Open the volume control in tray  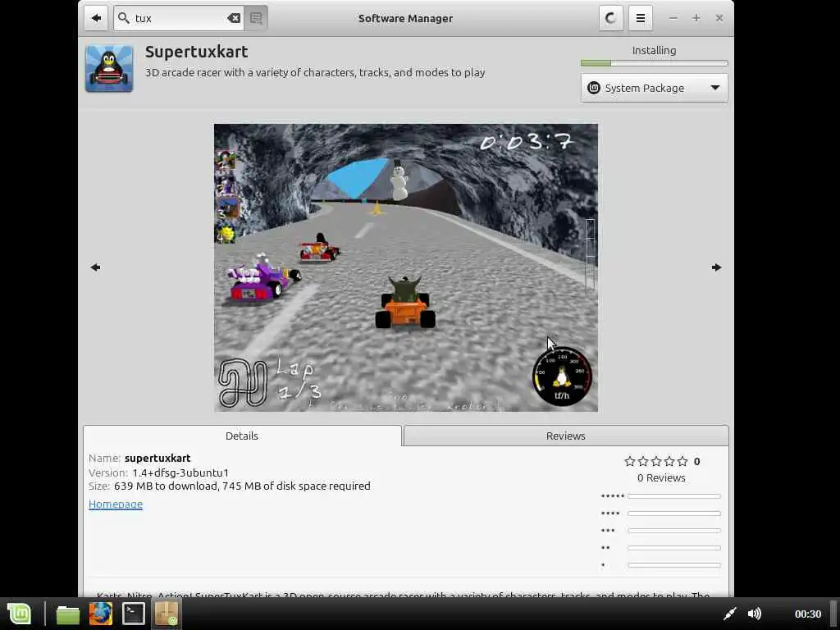(755, 614)
